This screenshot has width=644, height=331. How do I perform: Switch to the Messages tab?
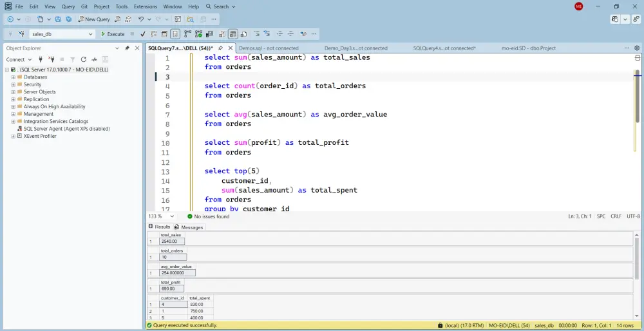coord(189,227)
